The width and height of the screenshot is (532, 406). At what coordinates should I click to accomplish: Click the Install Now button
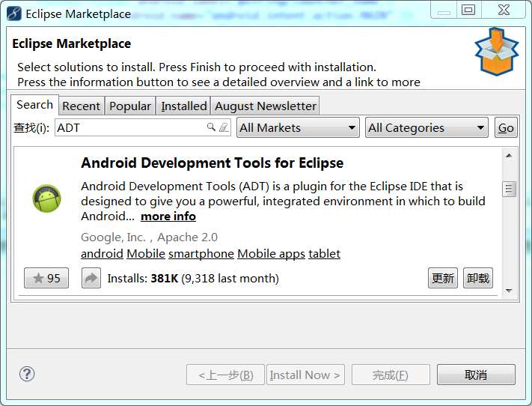(x=305, y=375)
